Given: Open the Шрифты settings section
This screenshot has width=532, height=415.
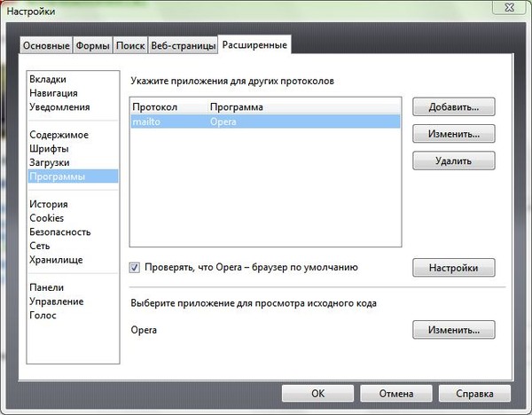Looking at the screenshot, I should pyautogui.click(x=73, y=149).
